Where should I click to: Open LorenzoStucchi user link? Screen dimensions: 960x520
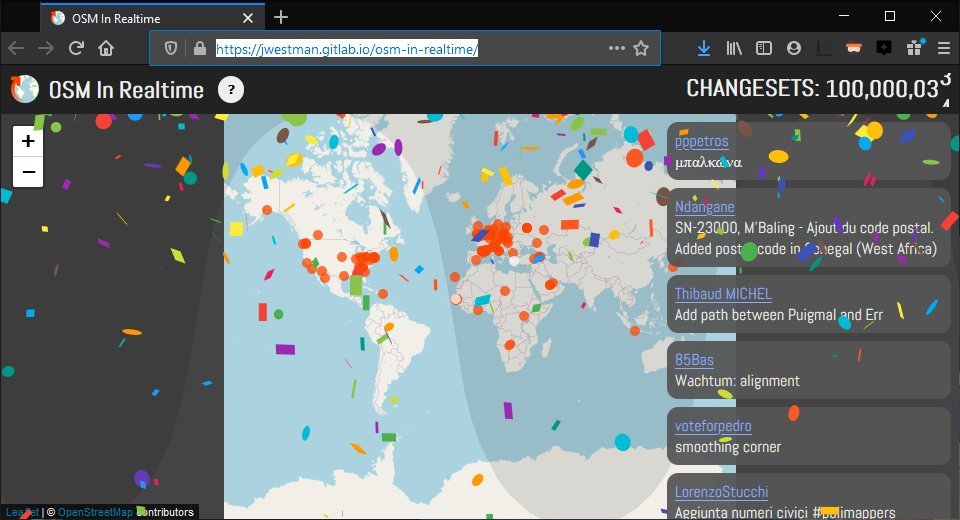pos(721,492)
